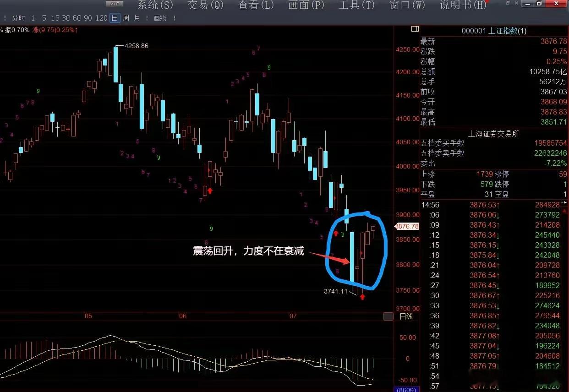
Task: Select the 120-minute period button
Action: 101,18
